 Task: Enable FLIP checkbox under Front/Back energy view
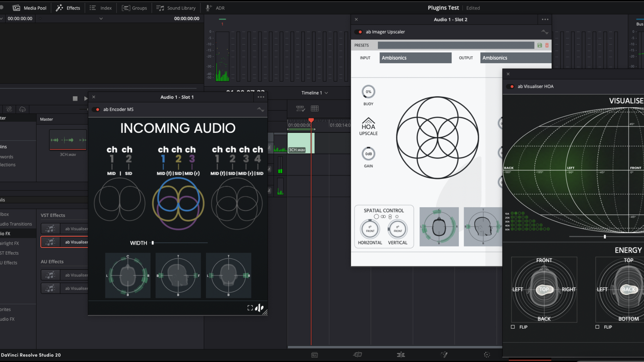(513, 327)
